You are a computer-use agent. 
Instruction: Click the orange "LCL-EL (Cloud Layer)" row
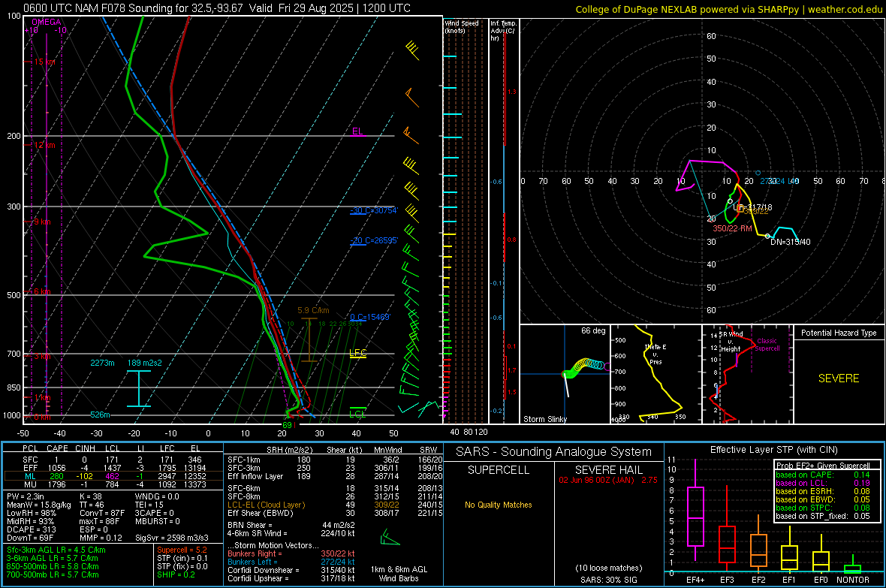(335, 505)
